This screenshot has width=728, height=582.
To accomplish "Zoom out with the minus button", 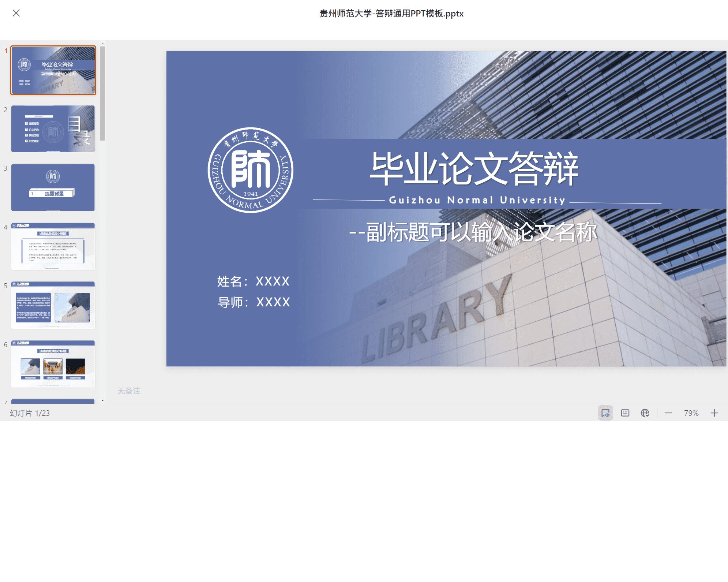I will click(x=668, y=413).
